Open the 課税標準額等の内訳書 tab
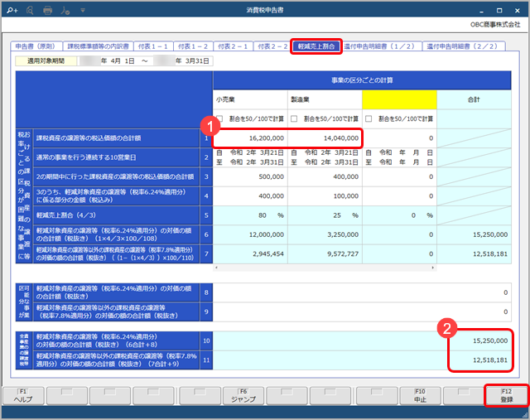Image resolution: width=530 pixels, height=420 pixels. click(x=98, y=46)
